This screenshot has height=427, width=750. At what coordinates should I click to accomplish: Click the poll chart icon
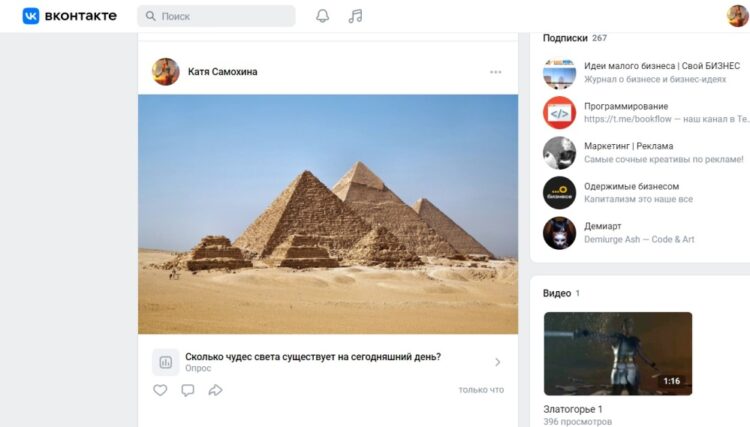pos(165,362)
